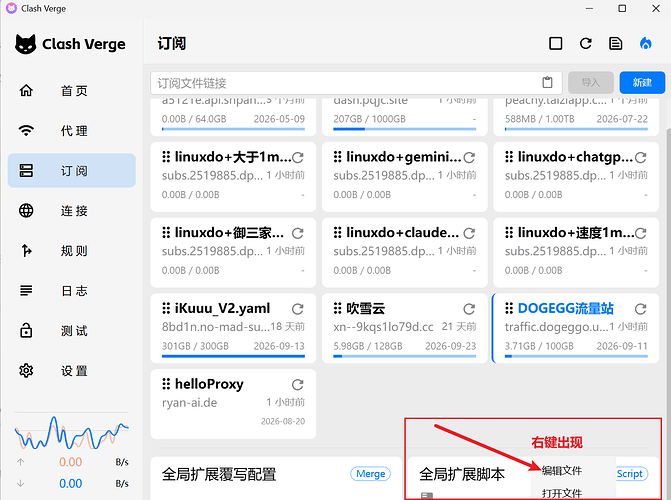Select the 吹雪云 profile title
671x500 pixels.
(365, 308)
